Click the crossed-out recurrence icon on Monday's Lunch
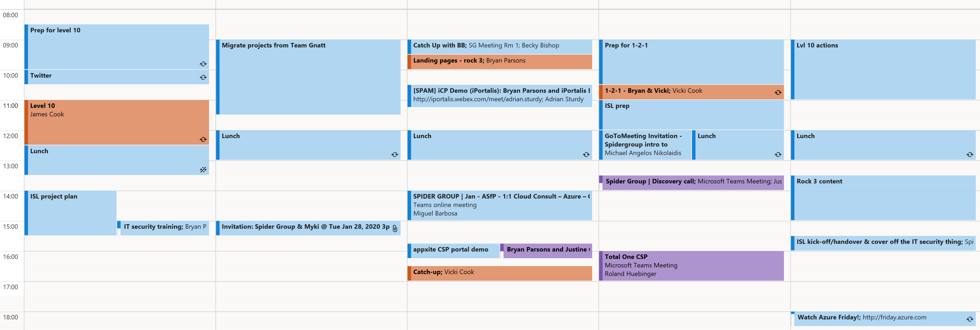 pos(203,170)
